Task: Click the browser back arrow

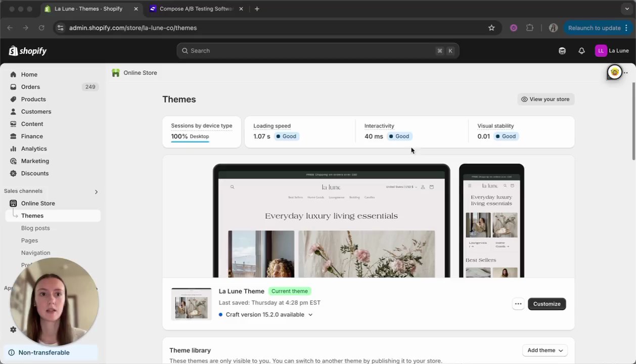Action: tap(10, 28)
